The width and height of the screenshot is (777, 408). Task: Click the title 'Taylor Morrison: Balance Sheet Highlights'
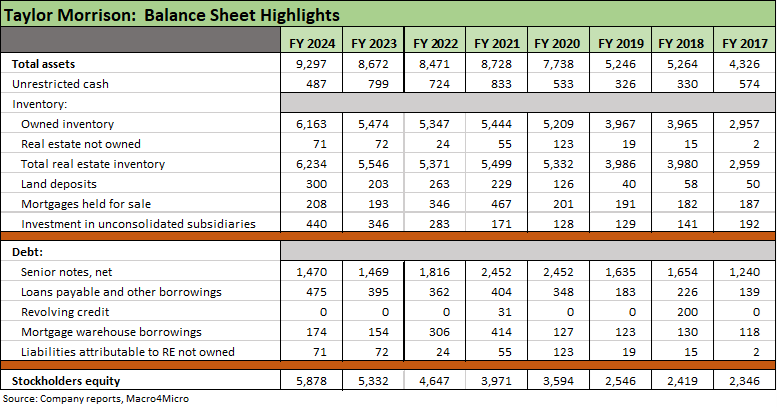[x=171, y=15]
